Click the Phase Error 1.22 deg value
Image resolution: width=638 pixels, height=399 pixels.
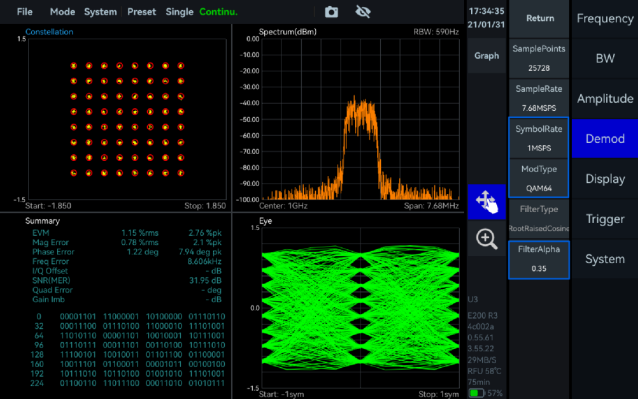(x=142, y=252)
